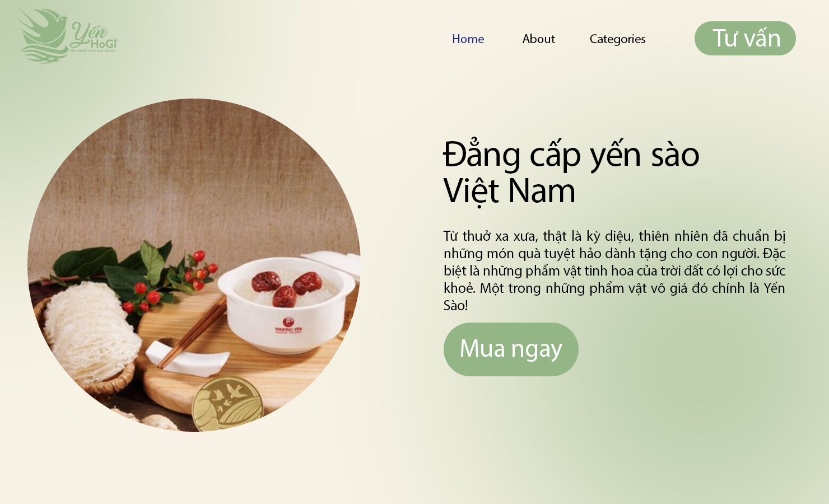829x504 pixels.
Task: Click the red Thượng Yến bowl logo
Action: click(288, 325)
